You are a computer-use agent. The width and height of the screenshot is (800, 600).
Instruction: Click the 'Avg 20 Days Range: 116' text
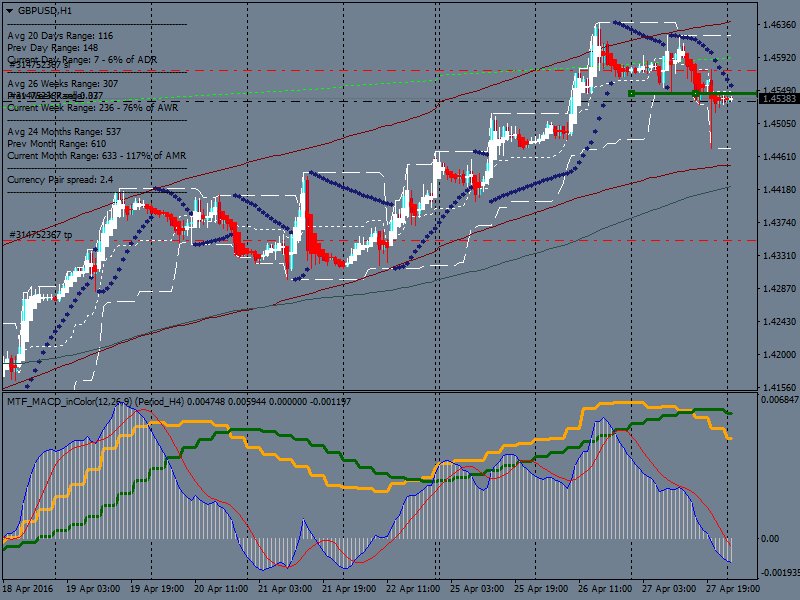coord(60,36)
